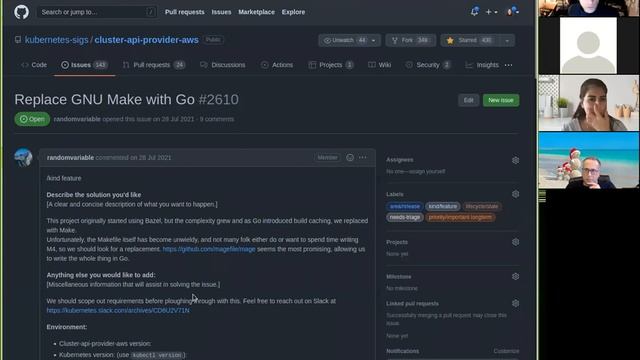Click the kind/feature label
This screenshot has height=360, width=640.
click(442, 207)
